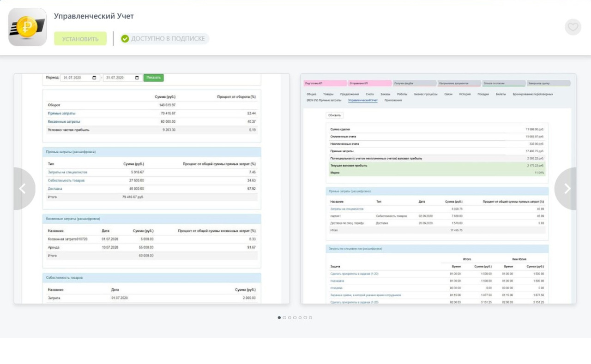Select the first carousel pagination dot
The width and height of the screenshot is (591, 364).
[279, 317]
